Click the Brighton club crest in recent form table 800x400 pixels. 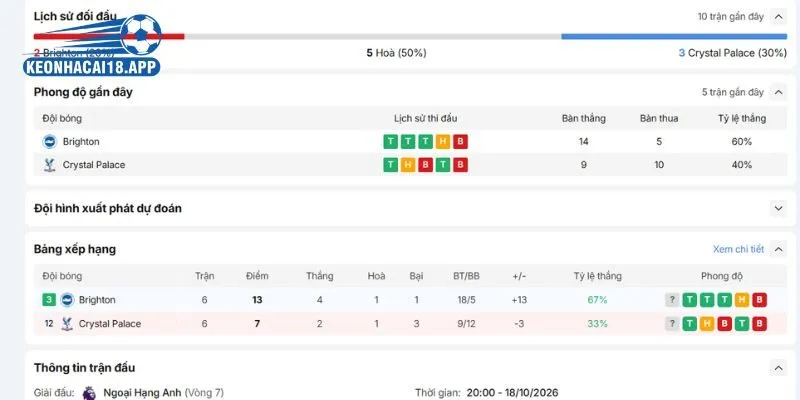click(49, 142)
